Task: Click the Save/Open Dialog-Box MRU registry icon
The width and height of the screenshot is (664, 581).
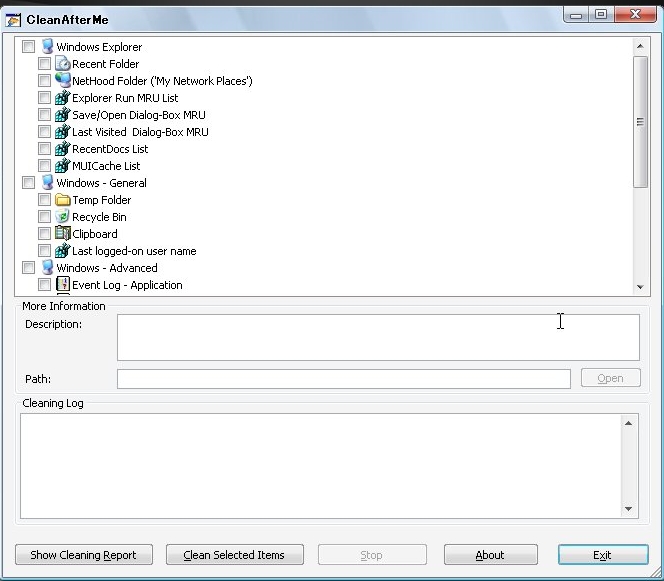Action: (x=63, y=115)
